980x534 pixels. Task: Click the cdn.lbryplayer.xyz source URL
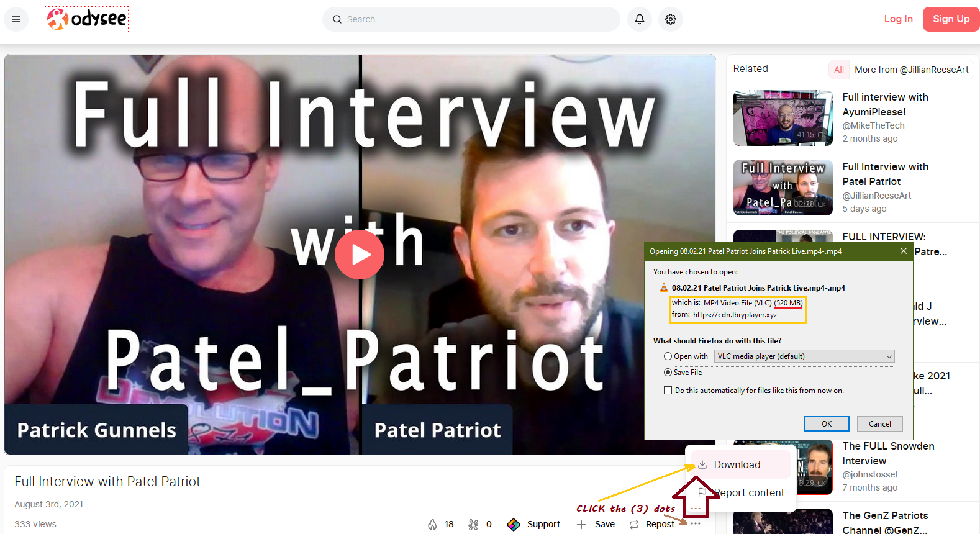[x=735, y=315]
